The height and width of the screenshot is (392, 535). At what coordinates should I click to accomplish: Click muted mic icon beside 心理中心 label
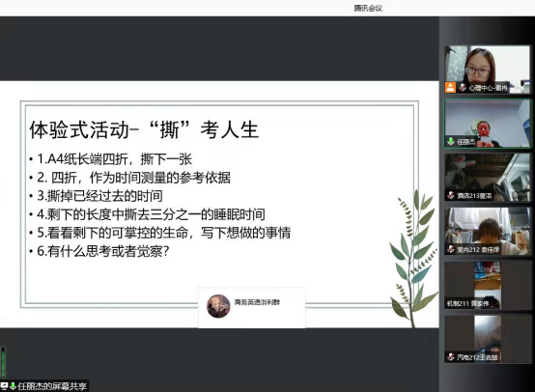point(463,88)
